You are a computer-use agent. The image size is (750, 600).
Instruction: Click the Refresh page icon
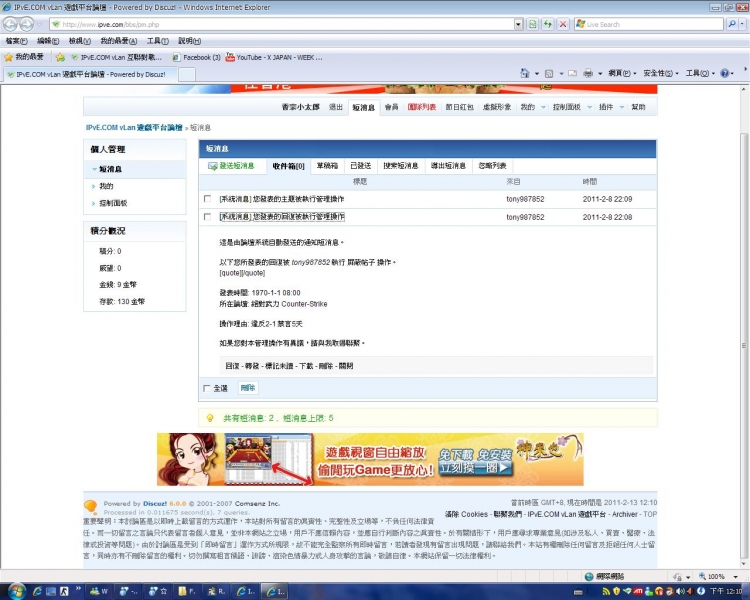[x=548, y=24]
